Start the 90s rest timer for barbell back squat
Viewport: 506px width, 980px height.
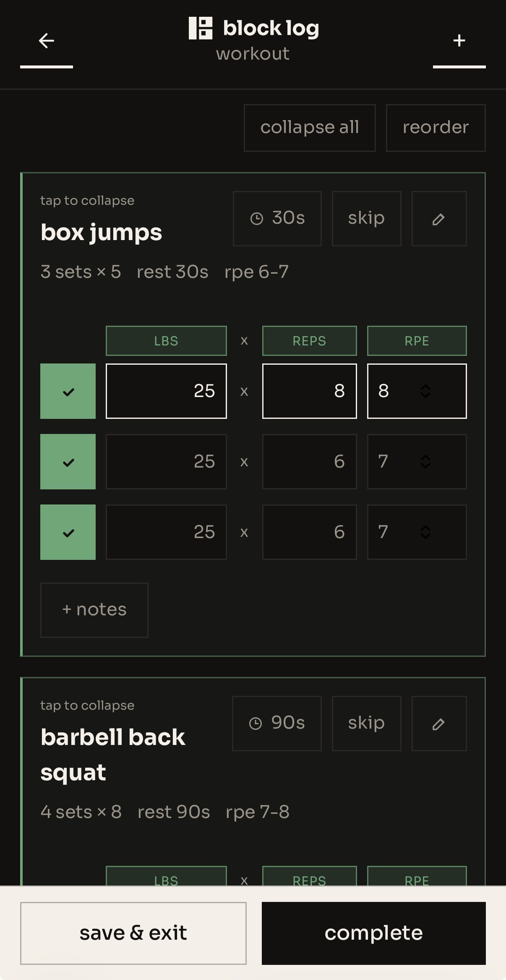277,723
